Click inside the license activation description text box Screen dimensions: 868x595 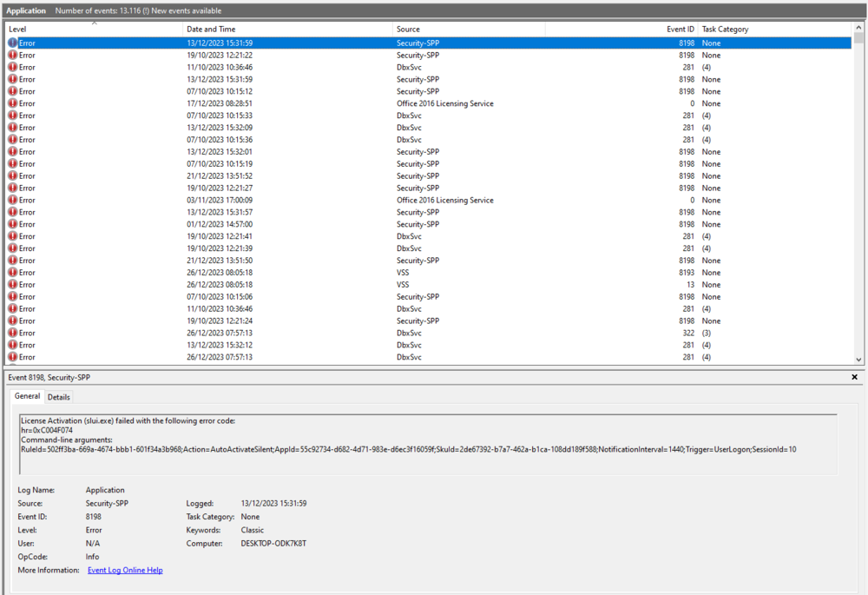(x=425, y=443)
